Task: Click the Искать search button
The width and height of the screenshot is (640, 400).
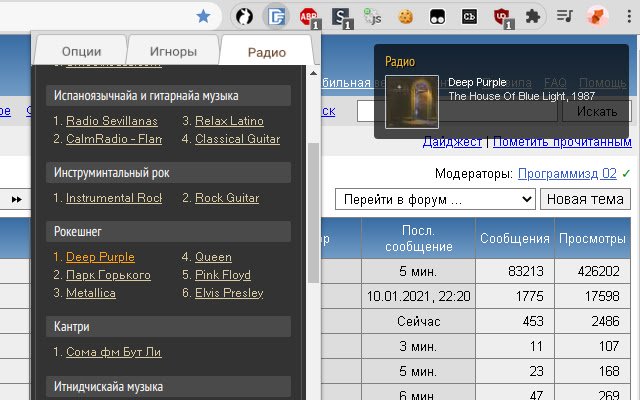Action: point(596,111)
